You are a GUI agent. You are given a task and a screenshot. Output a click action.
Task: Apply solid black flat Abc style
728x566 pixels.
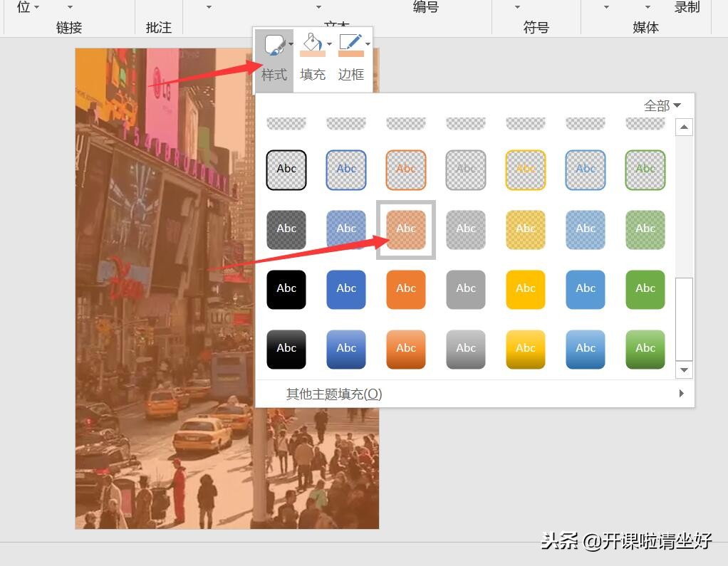[286, 290]
